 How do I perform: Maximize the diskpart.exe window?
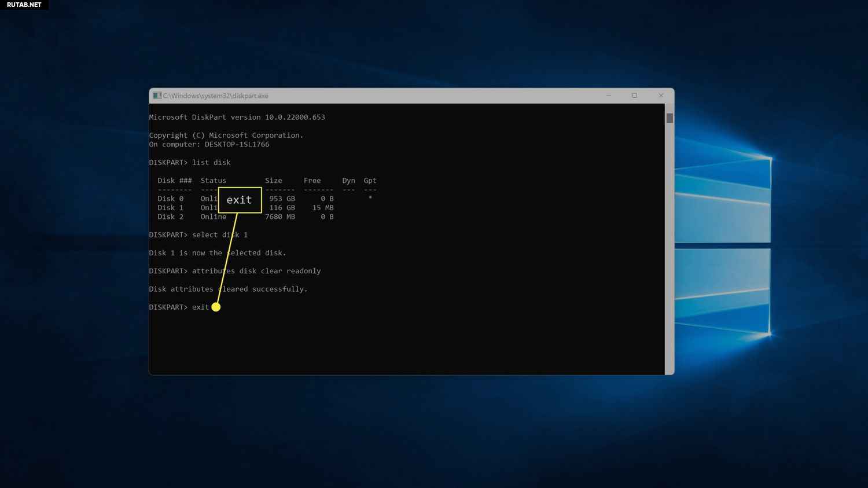(x=635, y=96)
